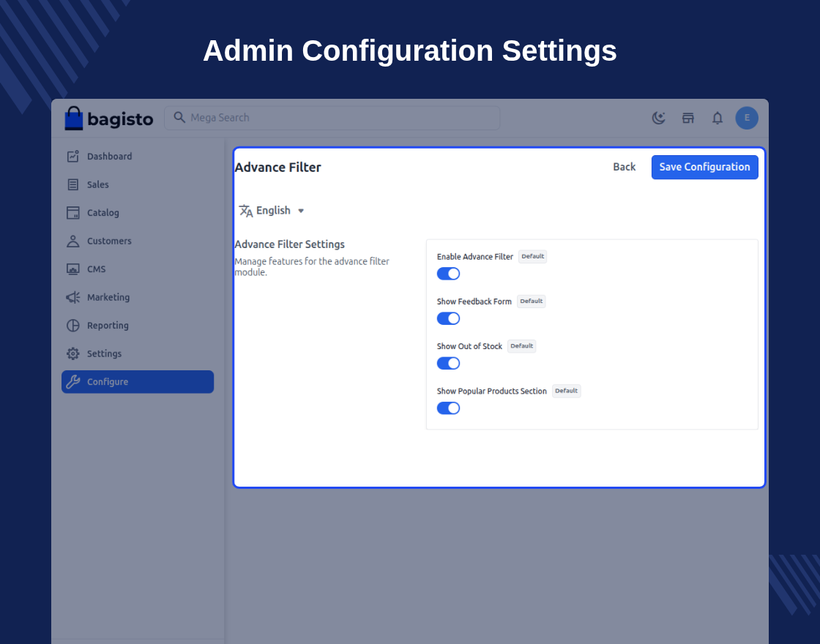Click the Advance Filter Settings heading
820x644 pixels.
[289, 244]
